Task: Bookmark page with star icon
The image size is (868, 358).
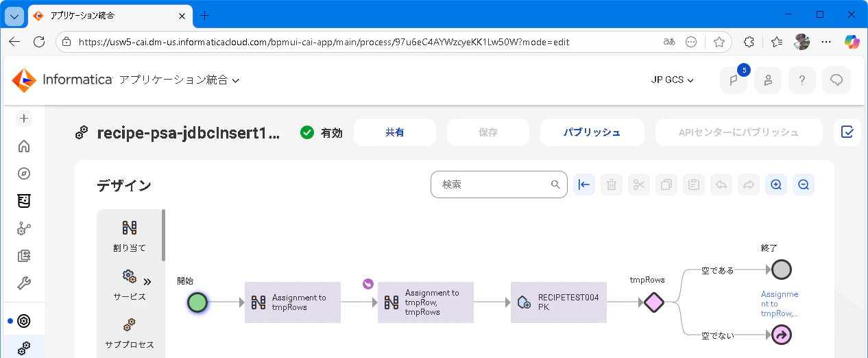Action: point(719,42)
